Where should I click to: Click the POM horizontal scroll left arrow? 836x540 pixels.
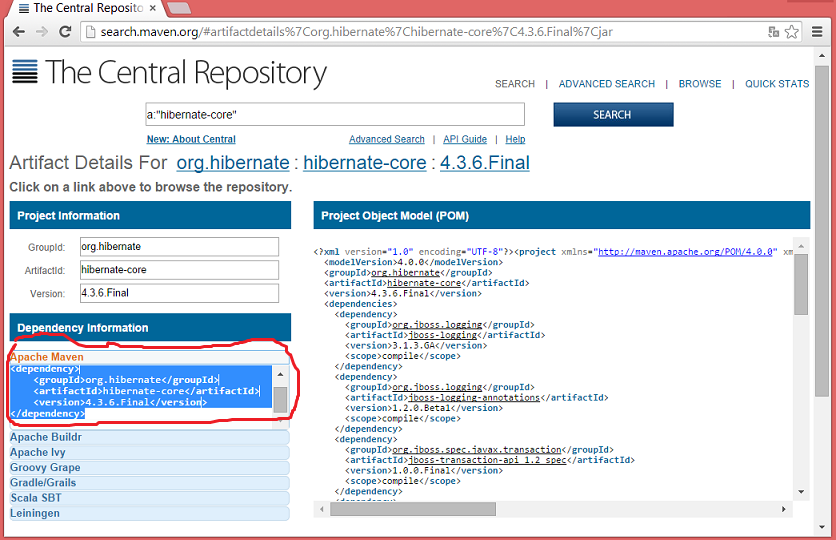click(321, 510)
